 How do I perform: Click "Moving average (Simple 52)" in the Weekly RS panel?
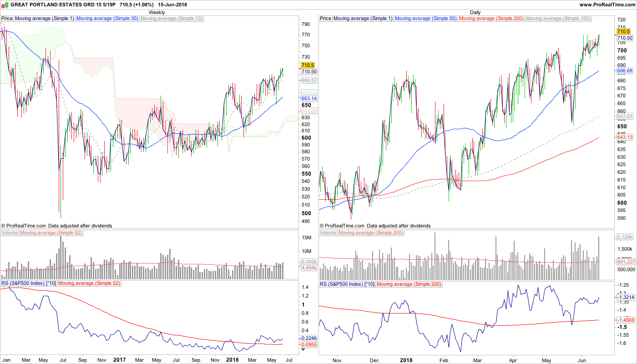pos(89,284)
